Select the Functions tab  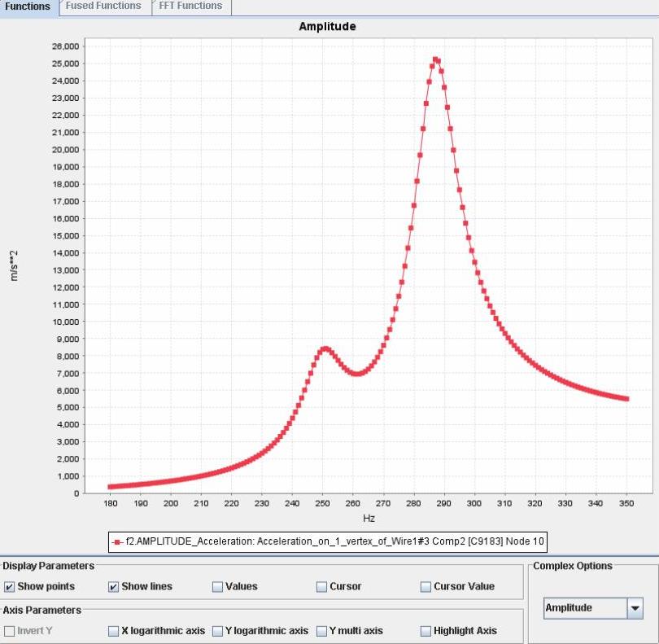pos(28,7)
